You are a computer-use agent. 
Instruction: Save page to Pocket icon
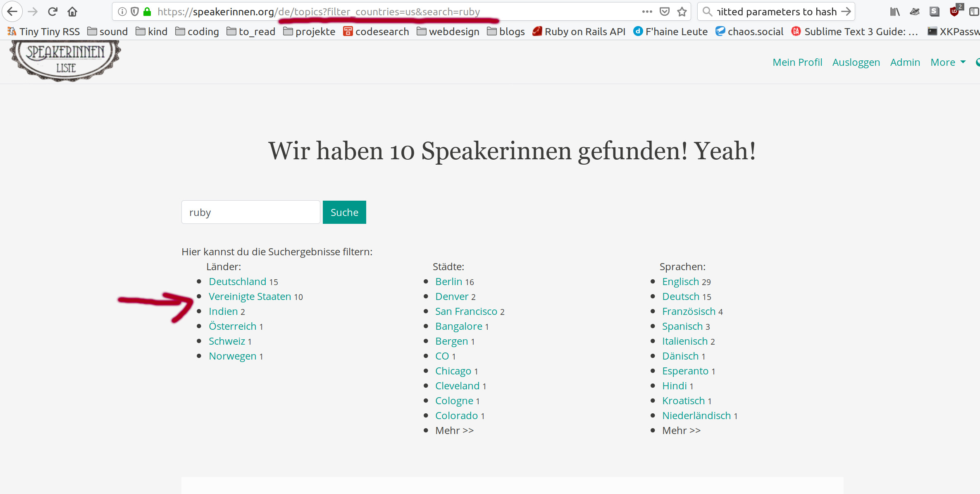point(665,12)
